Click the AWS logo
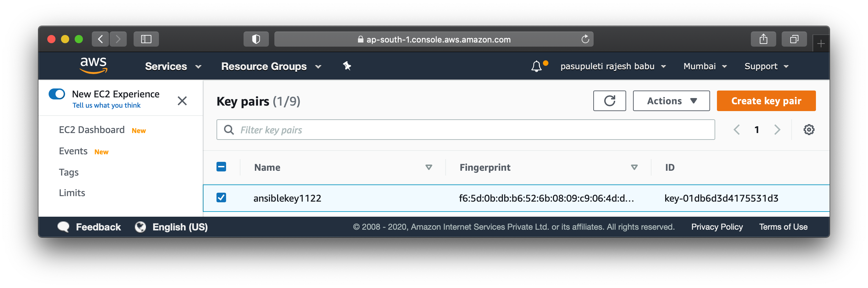Screen dimensions: 868x288 pos(93,65)
